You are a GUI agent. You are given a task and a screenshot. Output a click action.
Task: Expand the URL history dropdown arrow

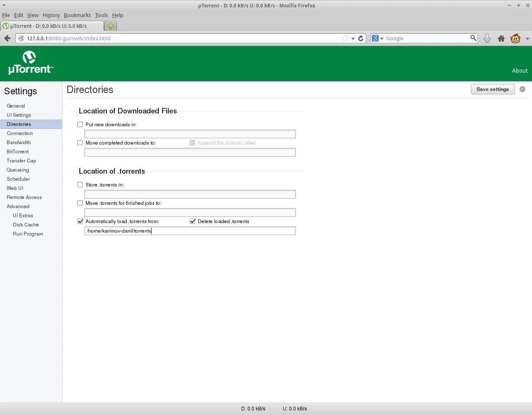tap(353, 38)
